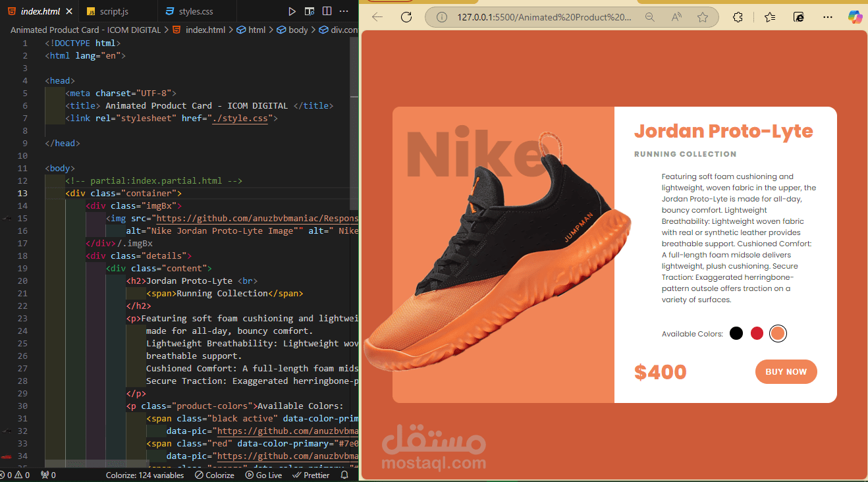Activate Read aloud in the address bar
Viewport: 868px width, 482px height.
[676, 17]
